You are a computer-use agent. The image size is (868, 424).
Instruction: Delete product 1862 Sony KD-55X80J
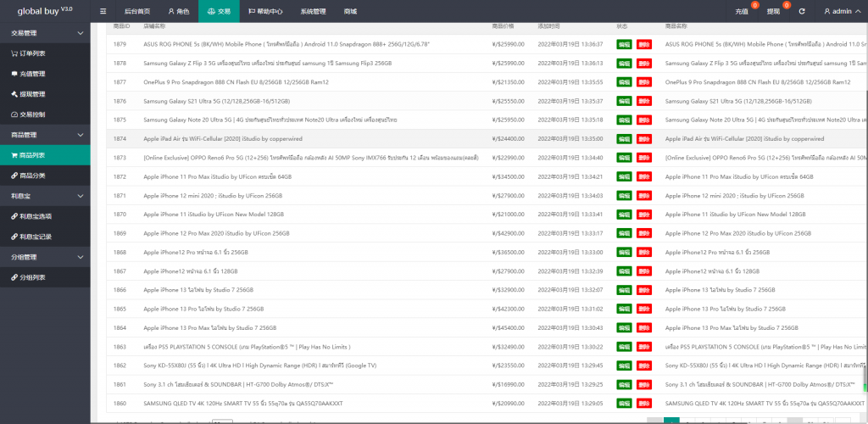tap(644, 365)
